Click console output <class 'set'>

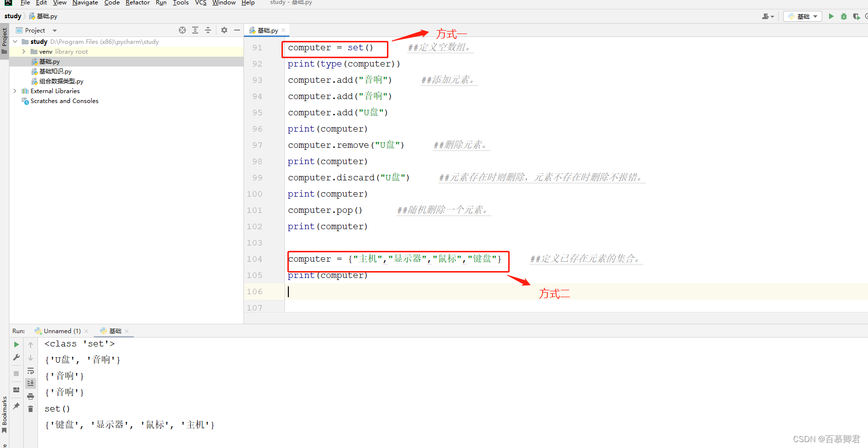[x=79, y=344]
